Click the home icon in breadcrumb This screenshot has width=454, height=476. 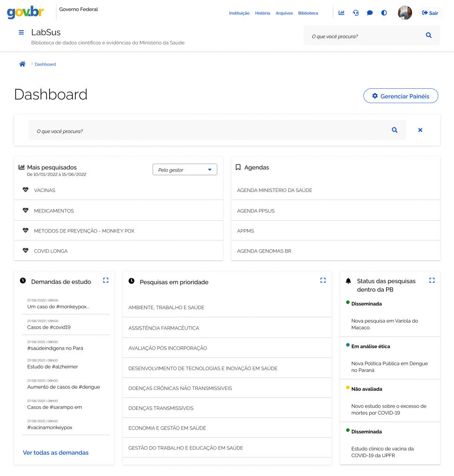tap(22, 64)
